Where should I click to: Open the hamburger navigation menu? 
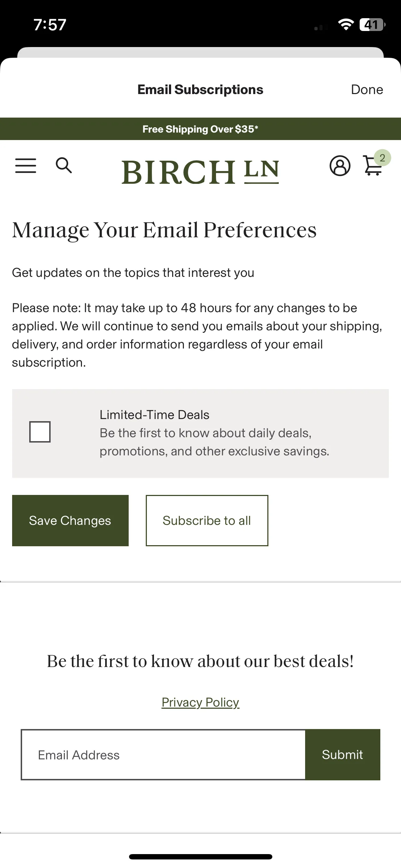pyautogui.click(x=26, y=166)
